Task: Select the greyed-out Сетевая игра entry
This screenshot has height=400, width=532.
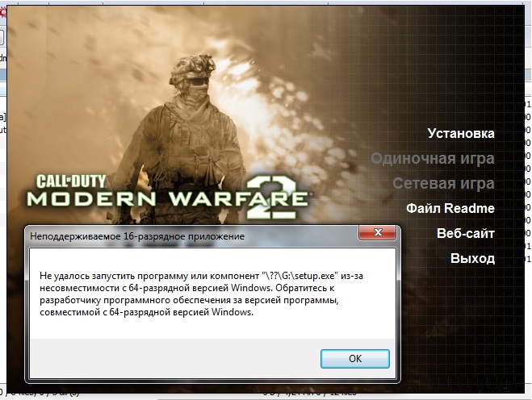Action: (443, 184)
